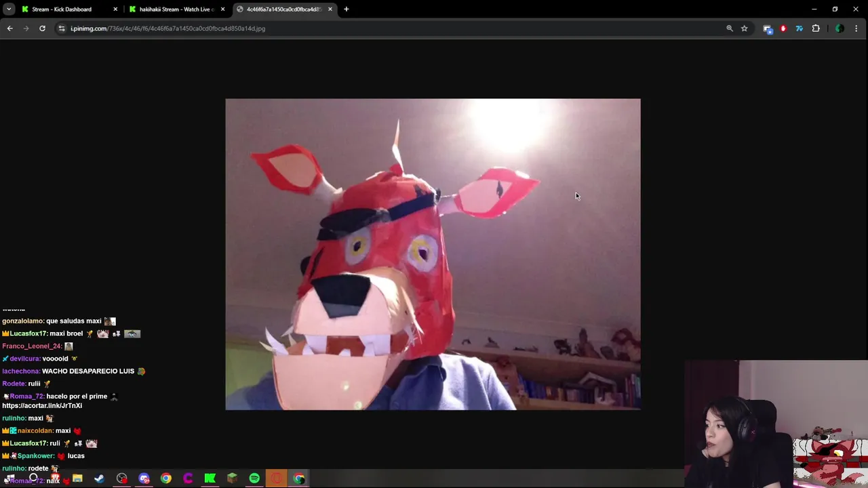Click the acortar.link URL in chat

point(42,406)
